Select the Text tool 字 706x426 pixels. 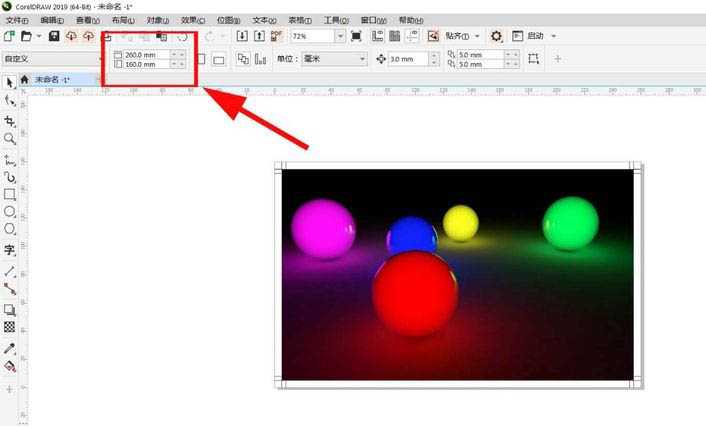[x=9, y=249]
